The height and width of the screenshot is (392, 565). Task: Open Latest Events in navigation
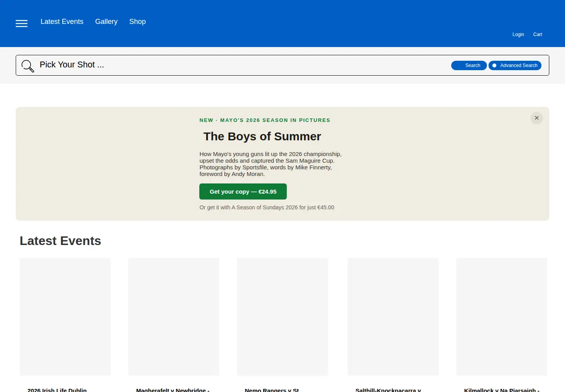click(x=62, y=22)
